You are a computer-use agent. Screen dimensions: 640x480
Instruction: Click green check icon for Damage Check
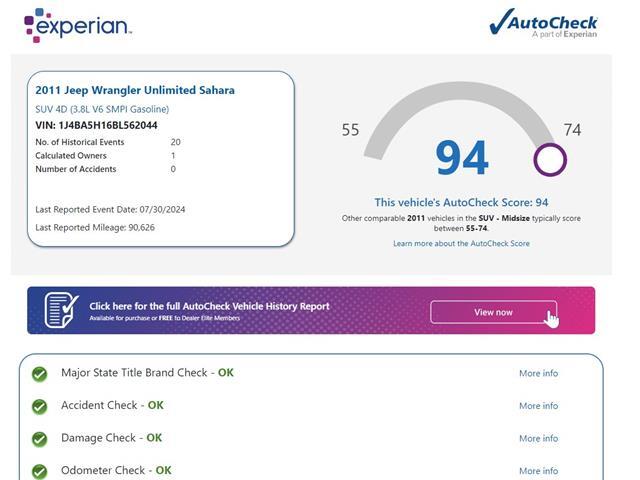40,439
